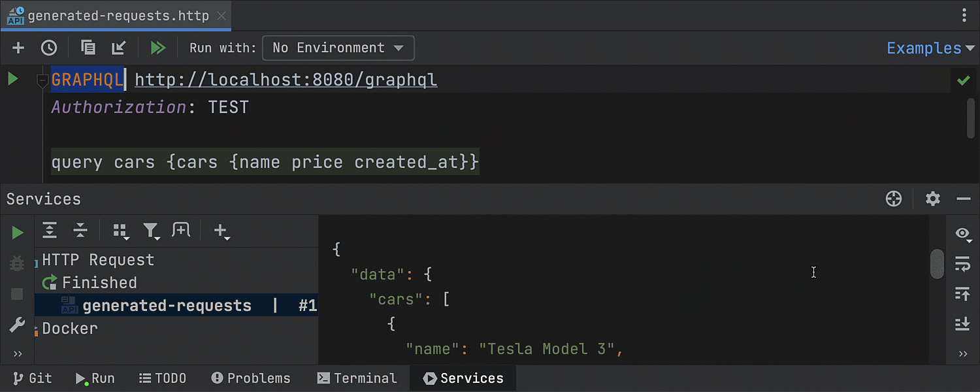980x392 pixels.
Task: Open the HTTP requests history
Action: 49,48
